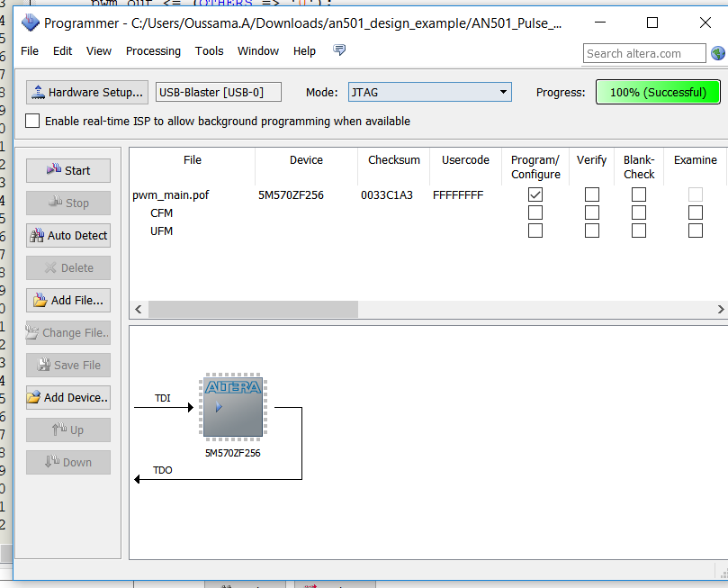This screenshot has height=588, width=728.
Task: Tick Verify checkbox for pwm_main.pof
Action: point(591,194)
